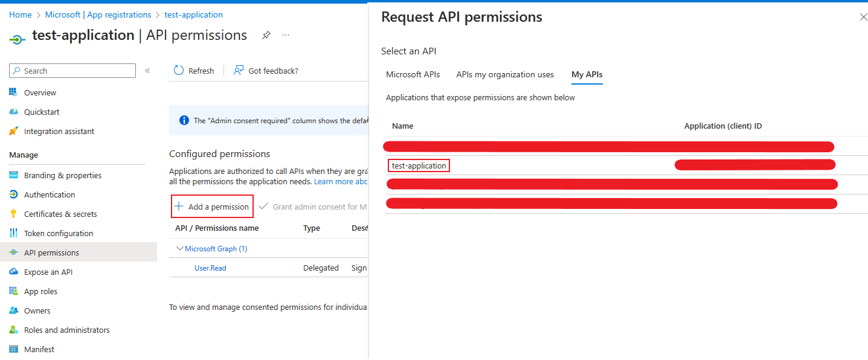This screenshot has width=868, height=360.
Task: Collapse the sidebar with double chevron
Action: pyautogui.click(x=147, y=71)
